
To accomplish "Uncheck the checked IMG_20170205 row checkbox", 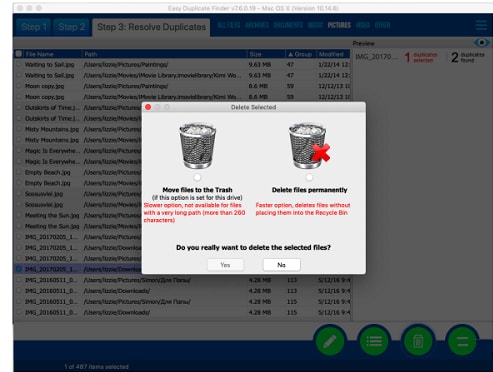I will click(x=19, y=269).
